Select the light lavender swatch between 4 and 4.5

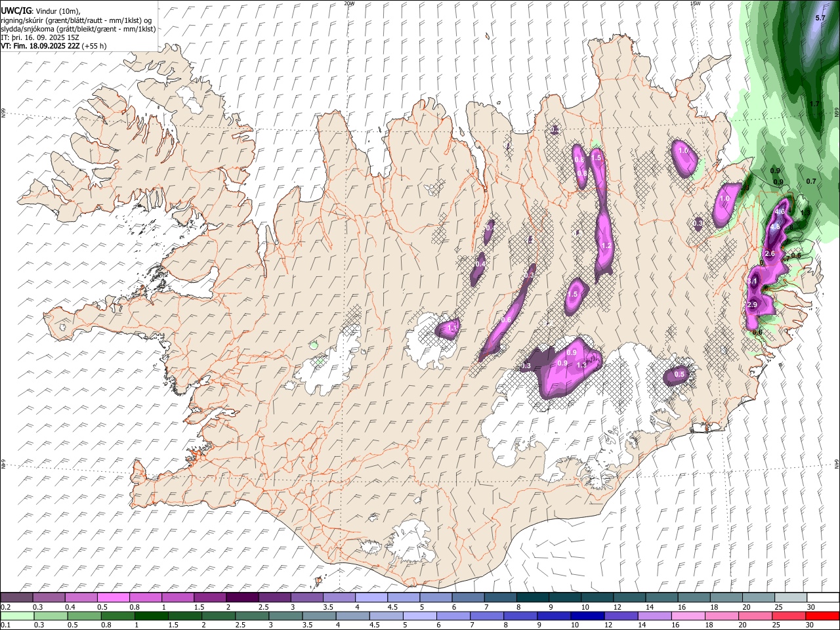(371, 598)
